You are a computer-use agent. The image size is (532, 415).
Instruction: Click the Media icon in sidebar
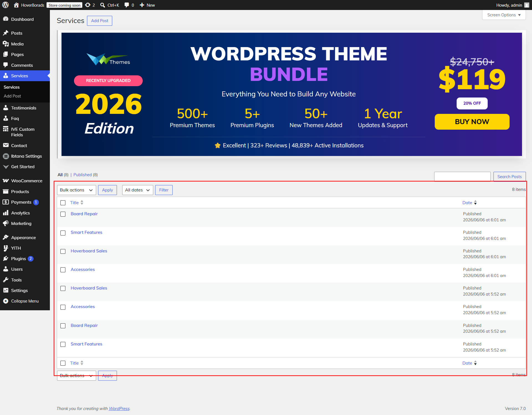(6, 44)
